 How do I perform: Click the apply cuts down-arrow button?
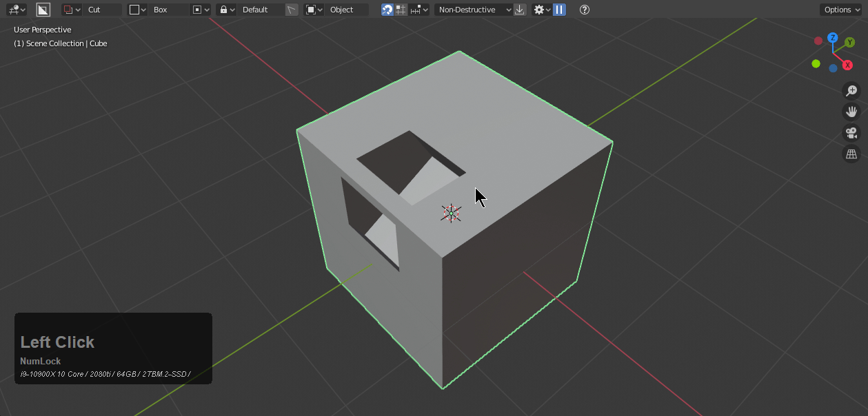point(520,10)
